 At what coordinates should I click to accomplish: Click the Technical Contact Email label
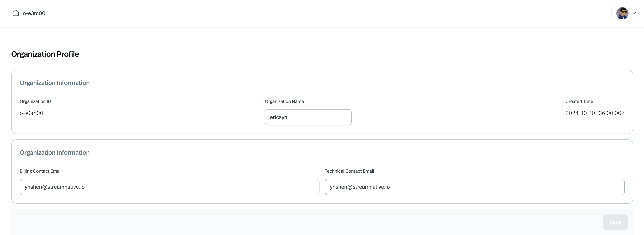click(349, 171)
